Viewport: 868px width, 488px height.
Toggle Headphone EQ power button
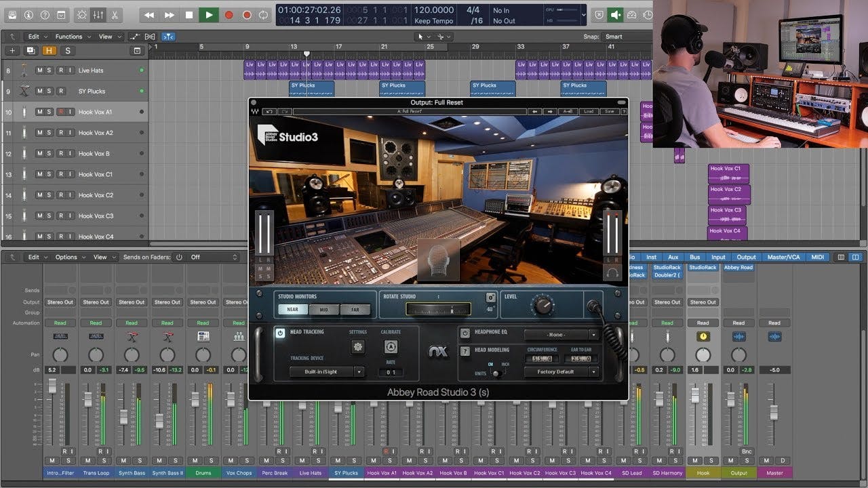click(465, 333)
